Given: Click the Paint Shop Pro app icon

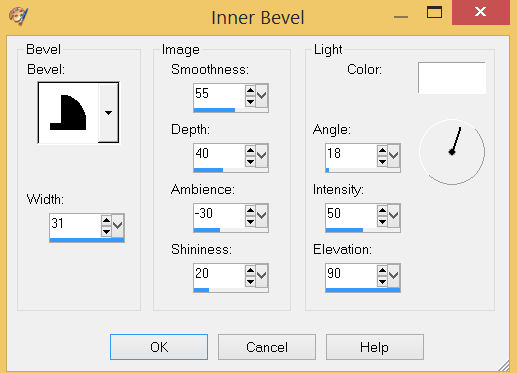Looking at the screenshot, I should [x=19, y=15].
